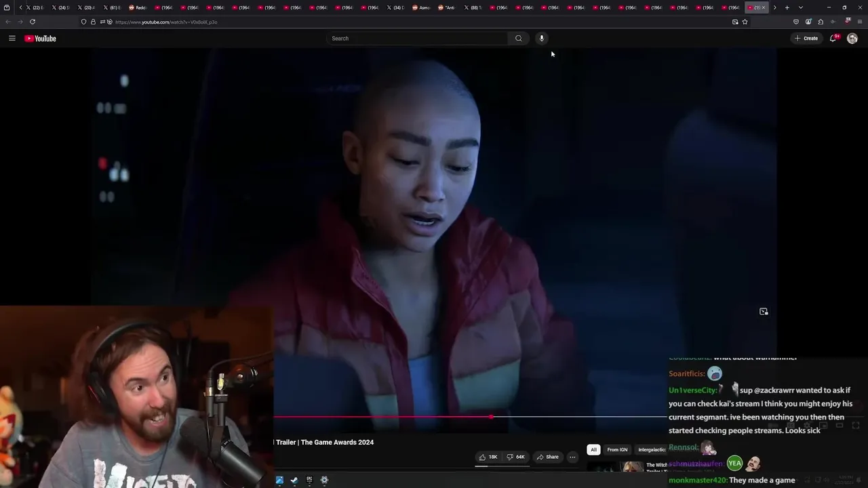This screenshot has width=868, height=488.
Task: Click the red playhead scrubber dot
Action: click(x=491, y=417)
